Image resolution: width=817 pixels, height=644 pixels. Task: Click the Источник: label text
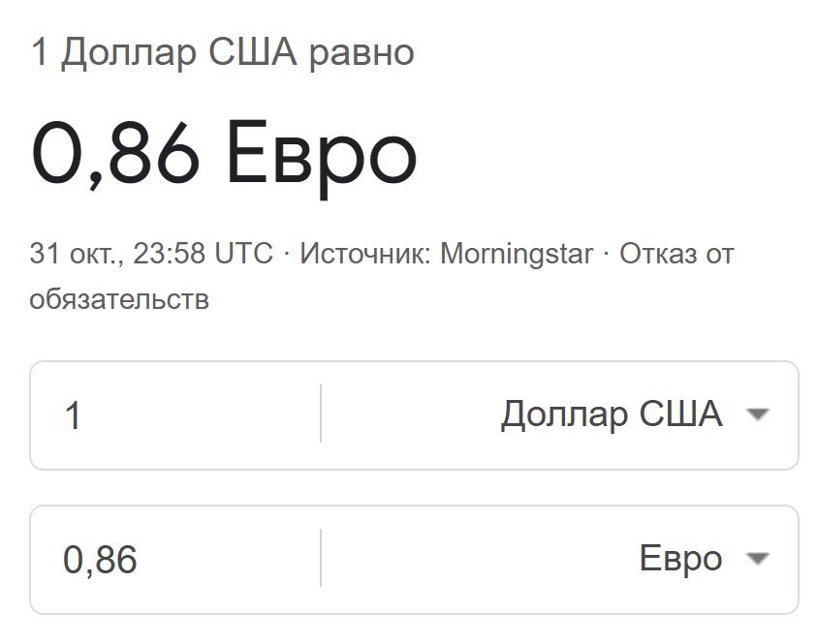[366, 254]
